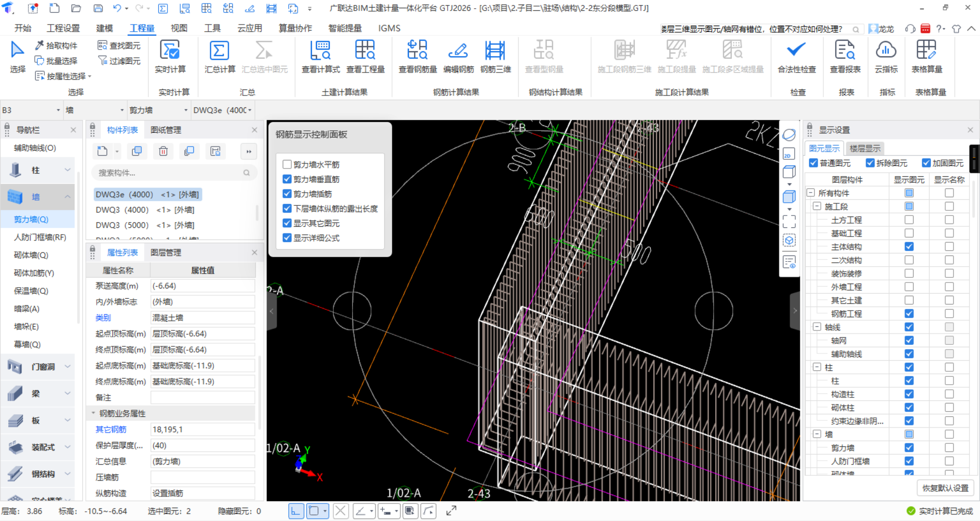The image size is (980, 521).
Task: Run 合法性检查 checkmark tool
Action: coord(796,57)
